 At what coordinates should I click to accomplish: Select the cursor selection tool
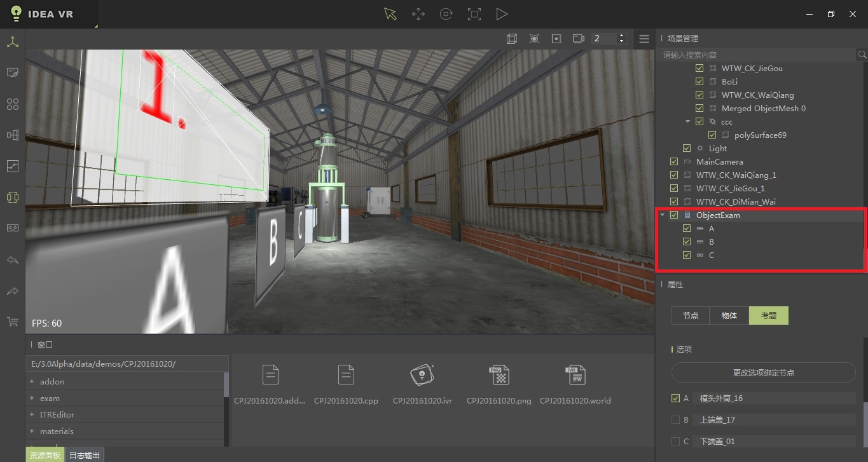[390, 13]
